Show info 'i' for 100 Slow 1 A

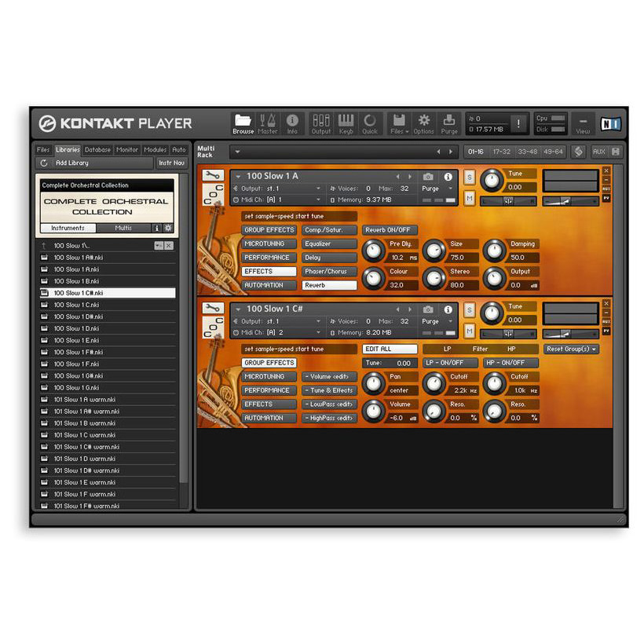[x=448, y=177]
